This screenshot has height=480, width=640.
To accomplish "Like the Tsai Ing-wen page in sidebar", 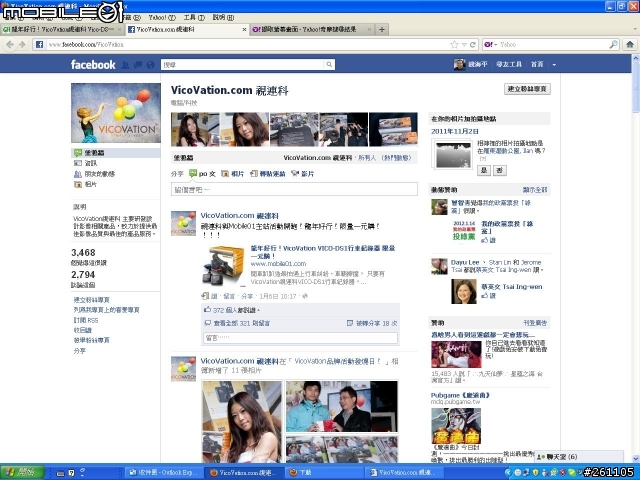I will (489, 296).
